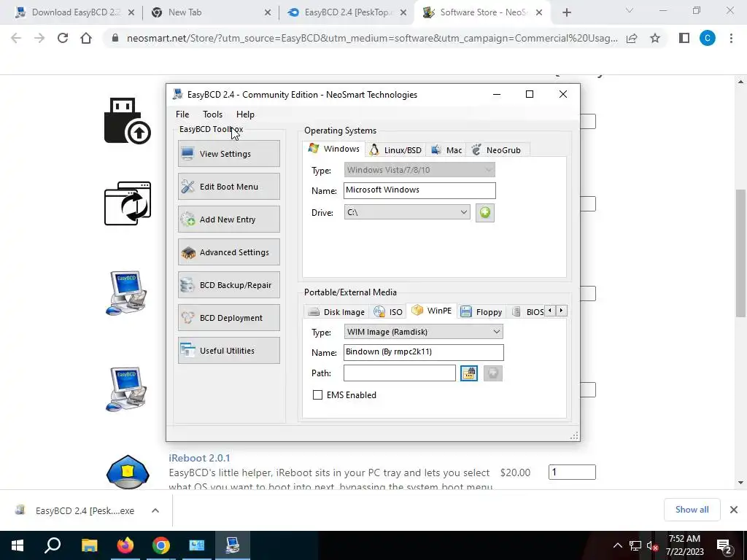Go to the browser home page

pos(86,38)
